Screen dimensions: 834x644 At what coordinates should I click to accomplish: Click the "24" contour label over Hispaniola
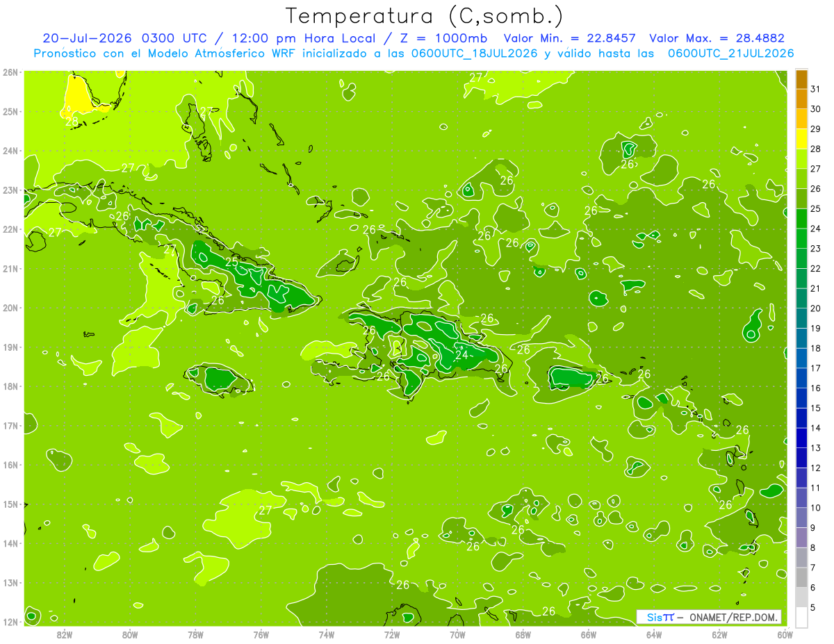click(461, 355)
